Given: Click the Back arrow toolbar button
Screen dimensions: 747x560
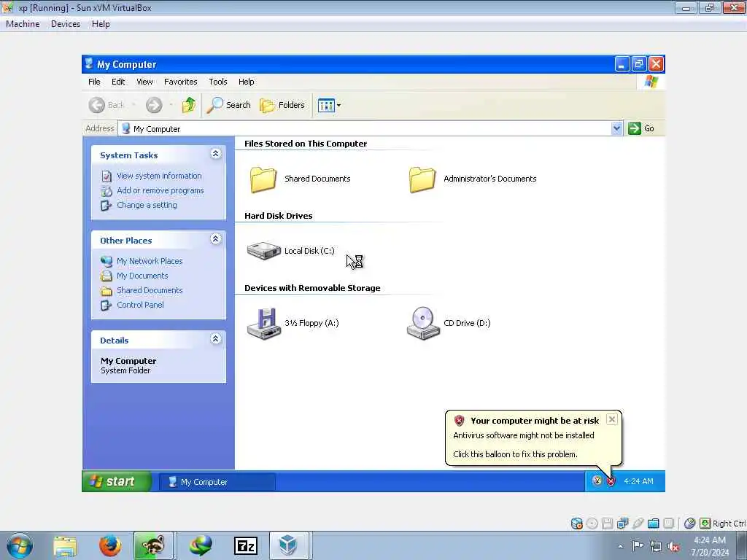Looking at the screenshot, I should pos(107,105).
